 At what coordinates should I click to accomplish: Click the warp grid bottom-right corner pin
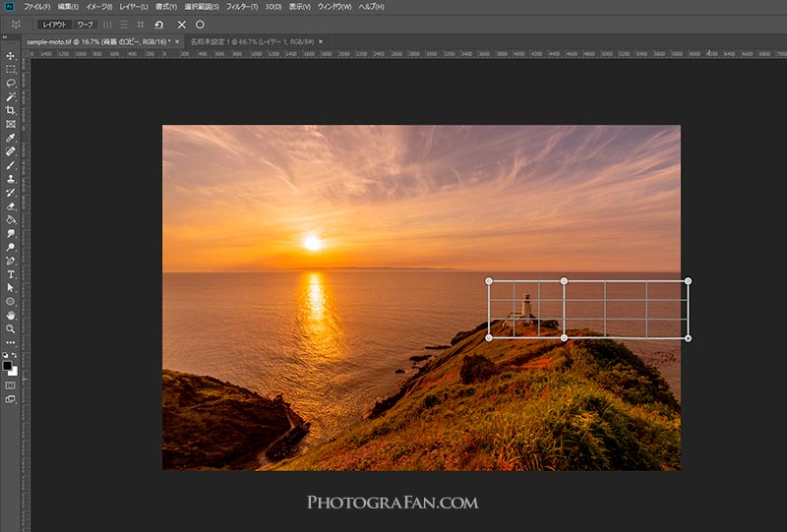click(x=688, y=338)
